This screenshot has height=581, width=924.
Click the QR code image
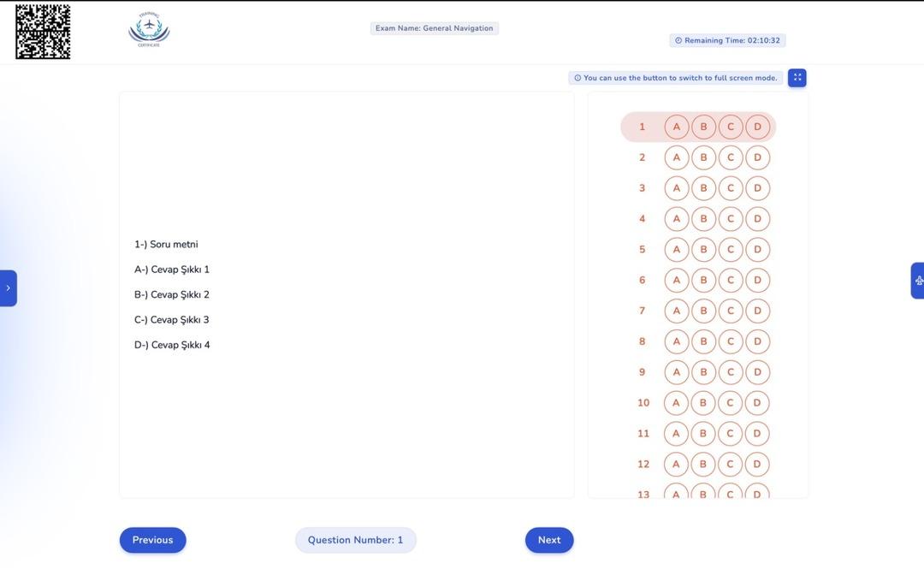pyautogui.click(x=43, y=32)
